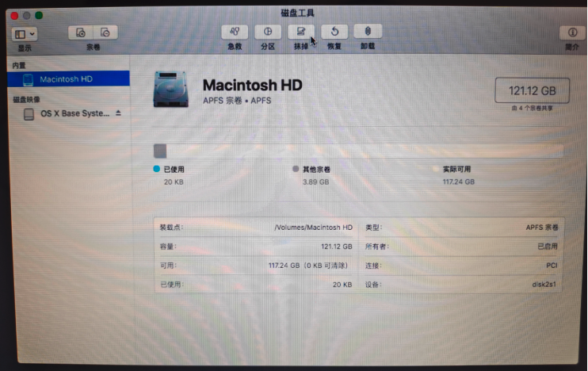The image size is (588, 371).
Task: Click the Unmount (卸载) toolbar icon
Action: click(x=368, y=32)
